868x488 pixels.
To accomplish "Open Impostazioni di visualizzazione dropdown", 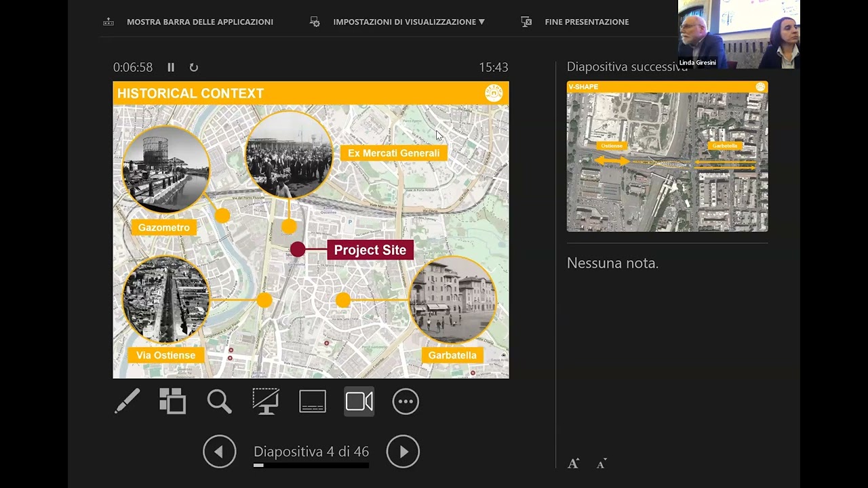I will coord(409,22).
